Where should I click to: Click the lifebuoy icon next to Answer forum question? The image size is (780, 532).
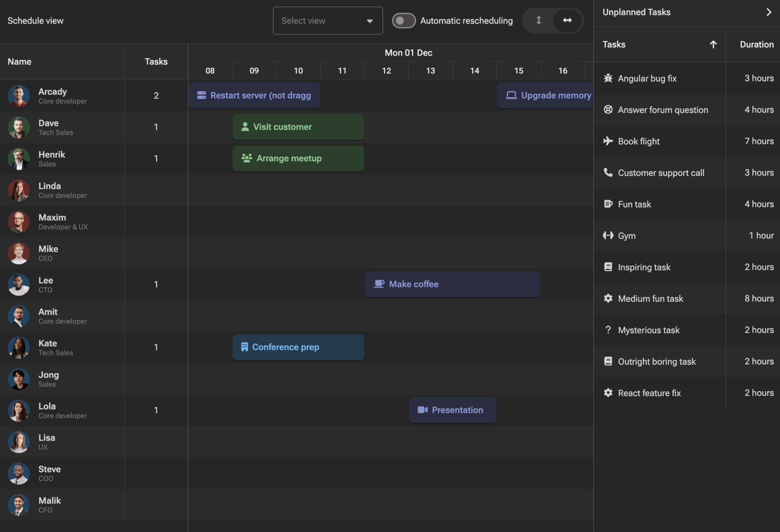click(608, 110)
